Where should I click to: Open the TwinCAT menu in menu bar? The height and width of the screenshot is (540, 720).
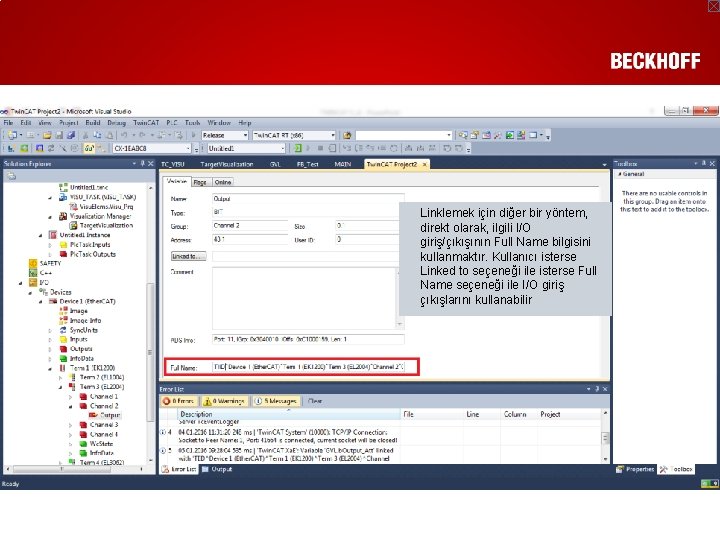pos(146,123)
